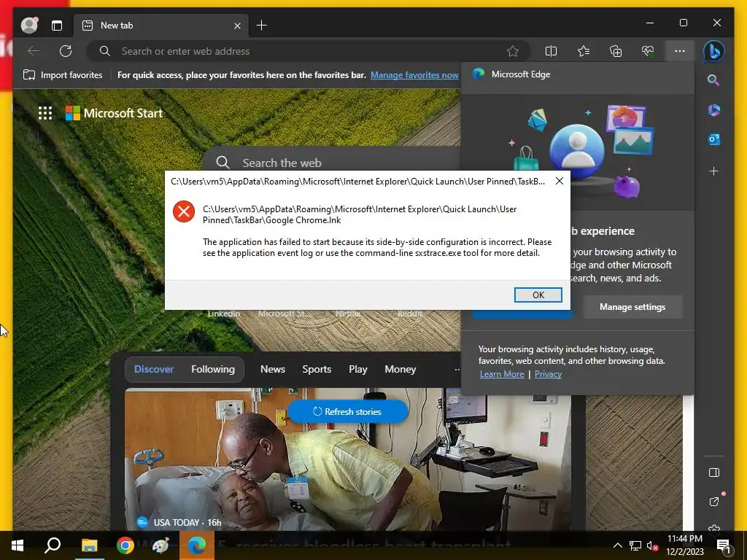Image resolution: width=747 pixels, height=560 pixels.
Task: Open the Sports tab
Action: pyautogui.click(x=317, y=369)
